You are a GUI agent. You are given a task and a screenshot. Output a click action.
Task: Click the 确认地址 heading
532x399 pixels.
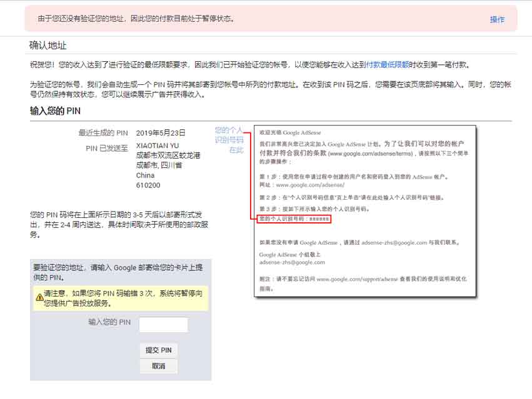(x=48, y=46)
